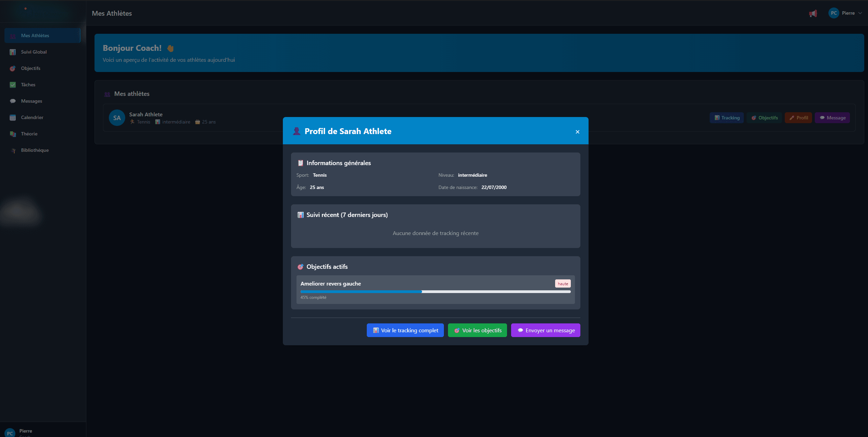Open the Théorie menu item
The width and height of the screenshot is (868, 437).
point(29,134)
